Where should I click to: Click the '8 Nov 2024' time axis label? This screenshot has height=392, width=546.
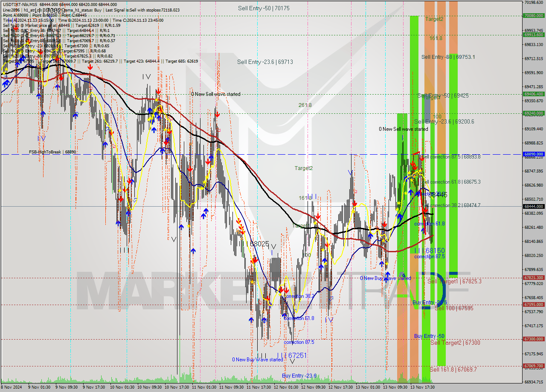coord(12,387)
